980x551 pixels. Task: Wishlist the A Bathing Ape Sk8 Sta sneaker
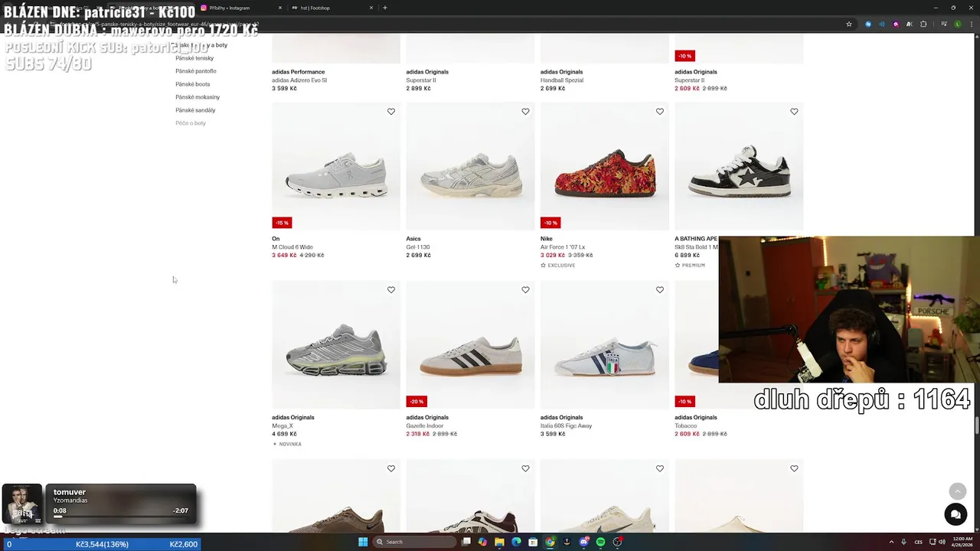coord(794,112)
